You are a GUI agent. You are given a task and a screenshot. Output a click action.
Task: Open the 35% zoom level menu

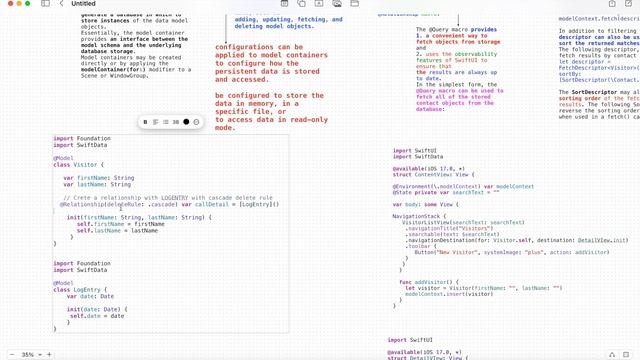pos(31,355)
